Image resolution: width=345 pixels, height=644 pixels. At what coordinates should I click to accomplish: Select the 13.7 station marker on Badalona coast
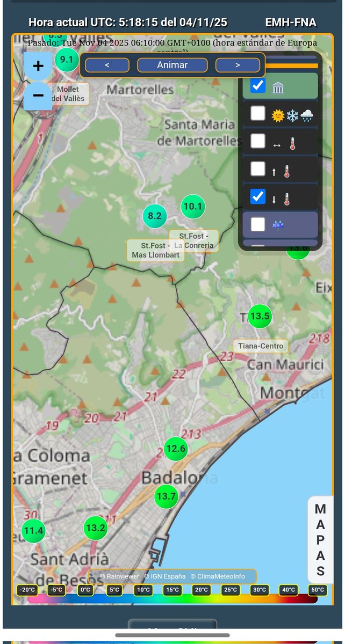tap(166, 496)
